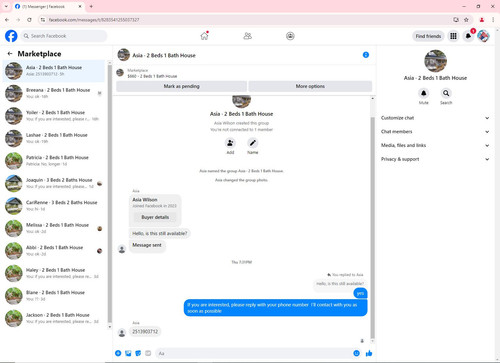Open the account profile picture menu
The image size is (500, 363).
483,36
